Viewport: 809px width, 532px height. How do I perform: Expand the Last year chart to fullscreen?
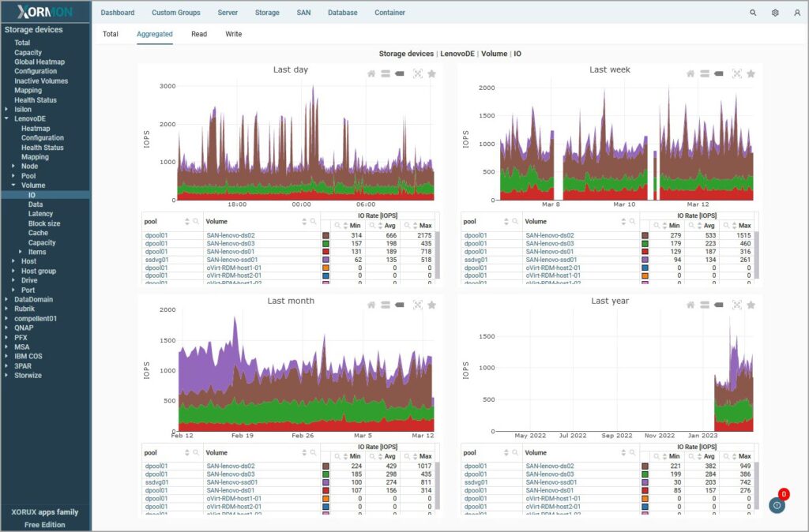(736, 304)
